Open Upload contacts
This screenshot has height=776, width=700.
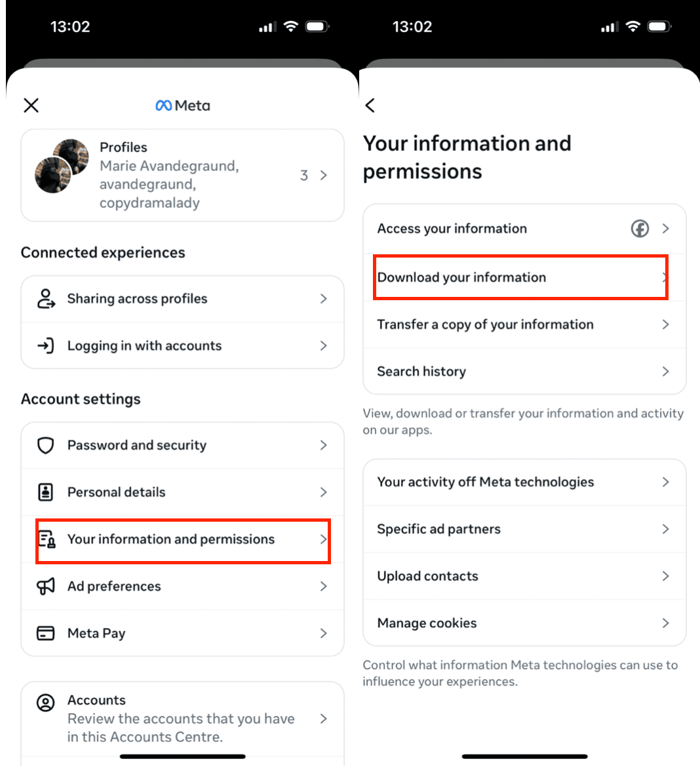click(525, 576)
